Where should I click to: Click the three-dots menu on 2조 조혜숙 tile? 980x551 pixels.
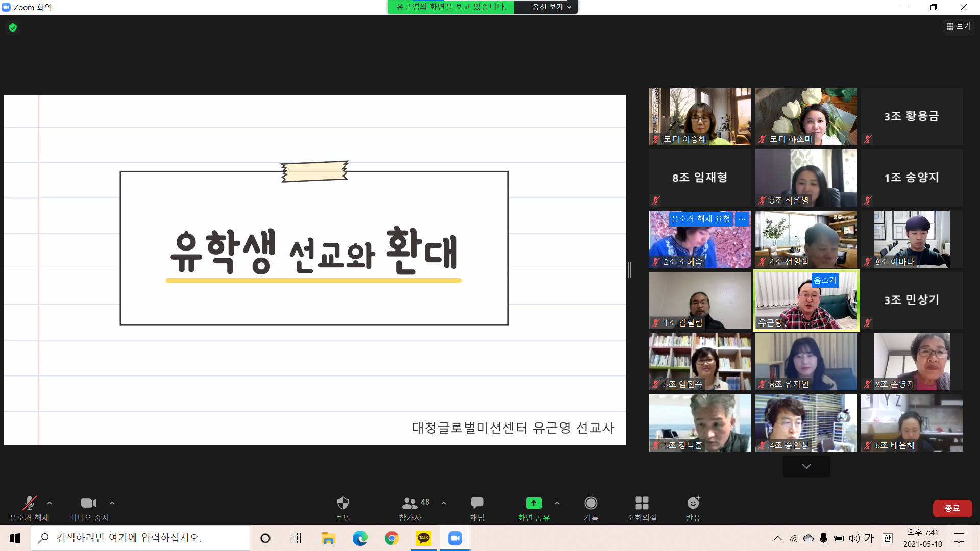point(742,219)
